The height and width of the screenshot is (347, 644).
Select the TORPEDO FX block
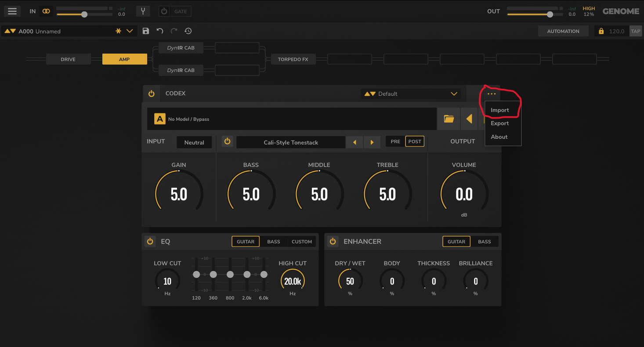293,59
